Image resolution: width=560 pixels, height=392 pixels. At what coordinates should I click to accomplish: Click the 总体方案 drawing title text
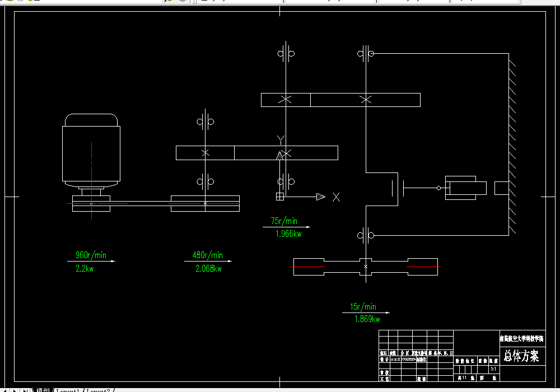521,356
